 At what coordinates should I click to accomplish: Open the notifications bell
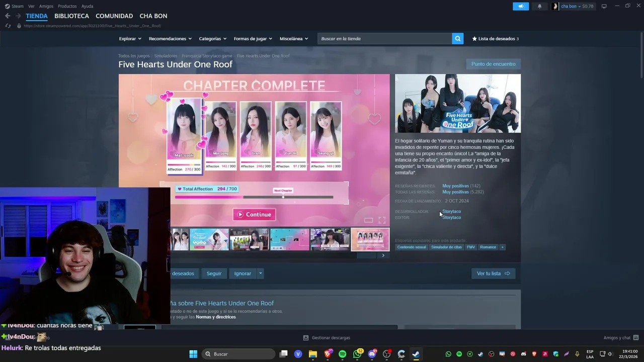pos(540,6)
